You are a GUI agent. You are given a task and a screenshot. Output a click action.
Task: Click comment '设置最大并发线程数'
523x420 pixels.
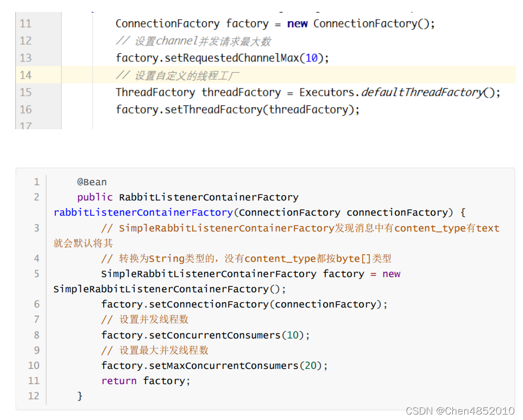click(164, 350)
